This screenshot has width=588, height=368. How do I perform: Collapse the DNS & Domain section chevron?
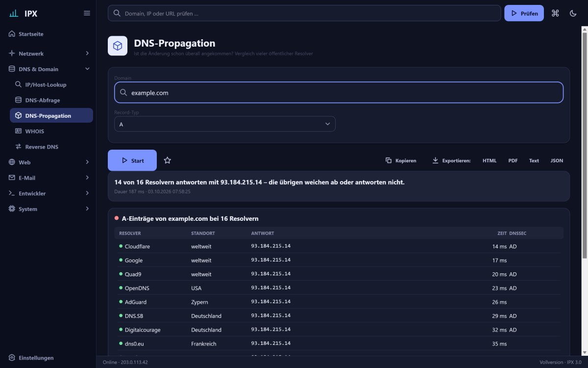point(87,69)
